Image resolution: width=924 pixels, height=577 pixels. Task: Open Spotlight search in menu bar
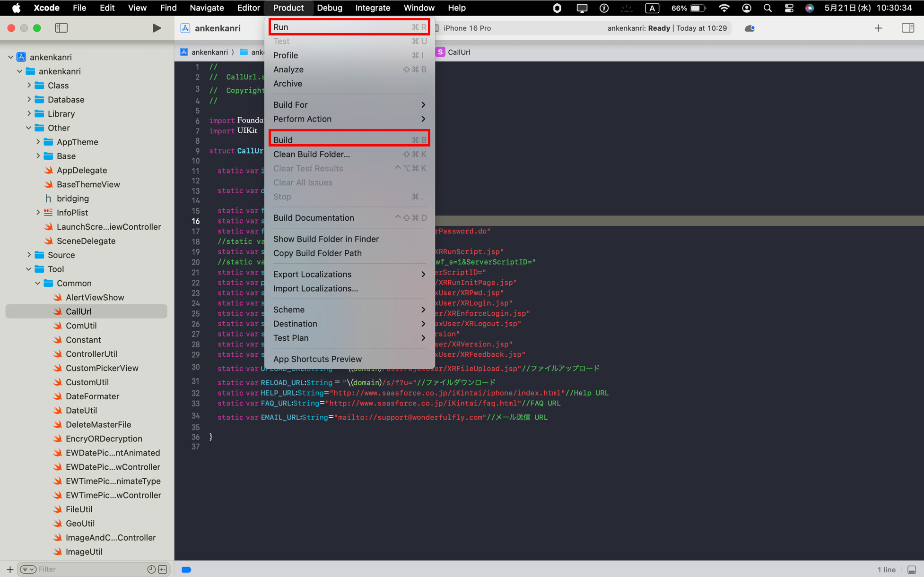click(x=767, y=8)
